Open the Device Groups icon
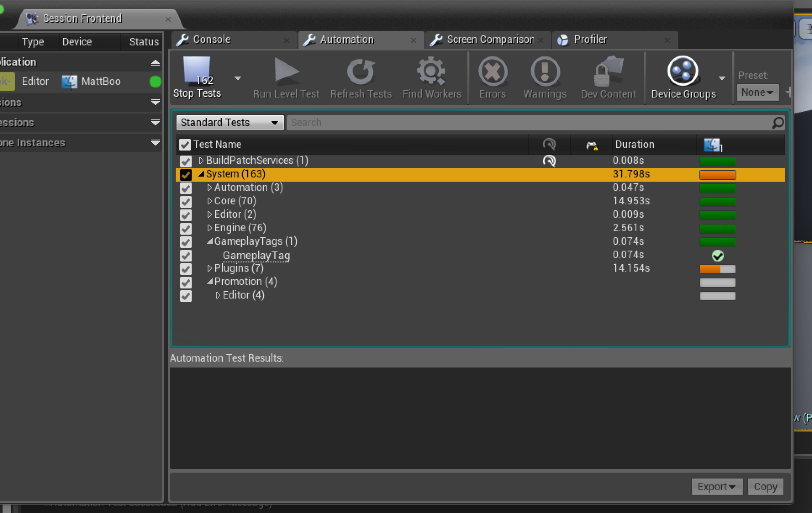The width and height of the screenshot is (812, 513). [683, 71]
